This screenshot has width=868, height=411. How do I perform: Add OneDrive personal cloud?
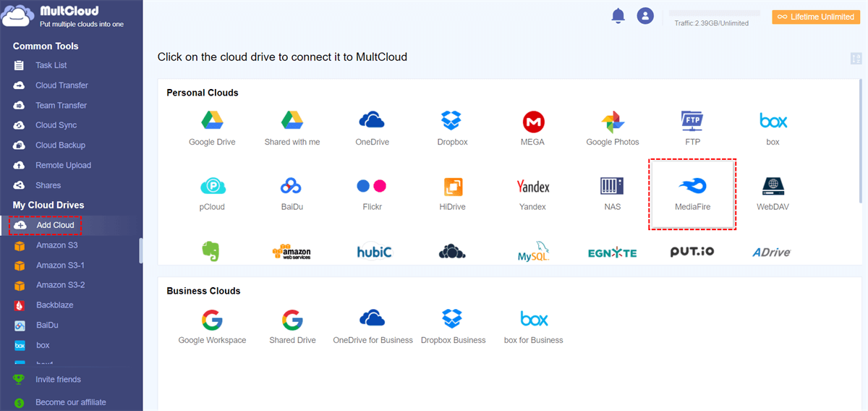click(372, 128)
